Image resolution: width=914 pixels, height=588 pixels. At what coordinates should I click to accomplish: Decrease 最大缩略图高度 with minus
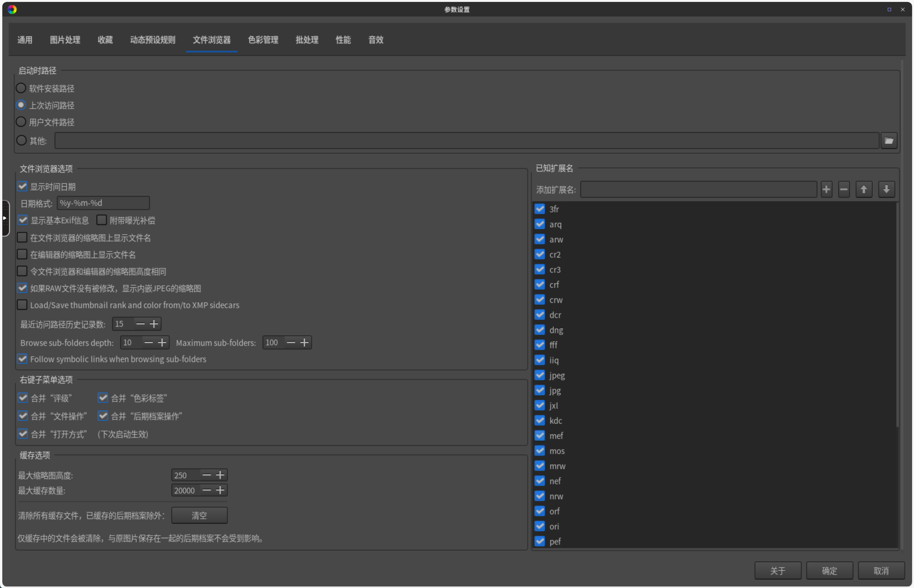[207, 475]
